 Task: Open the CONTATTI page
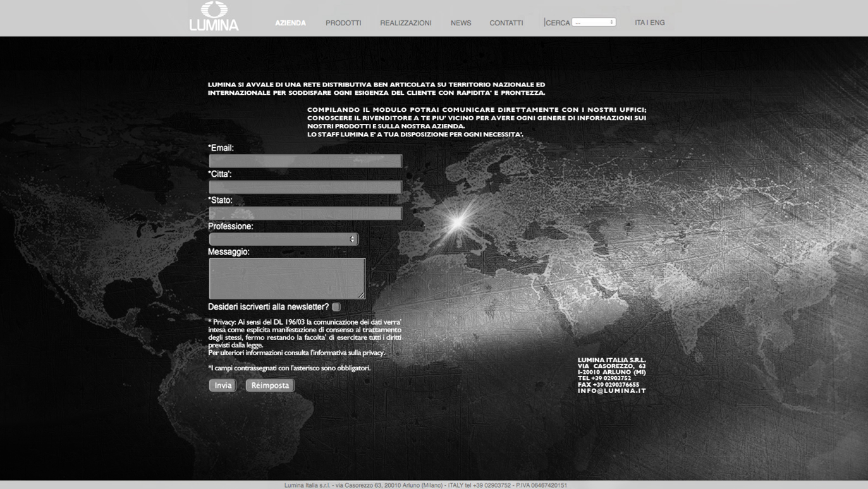pos(506,23)
